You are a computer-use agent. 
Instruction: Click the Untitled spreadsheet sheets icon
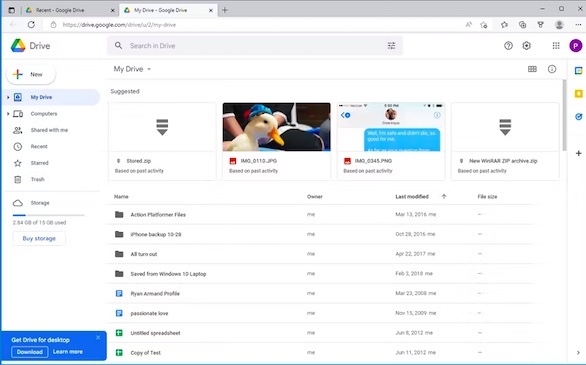pyautogui.click(x=119, y=333)
